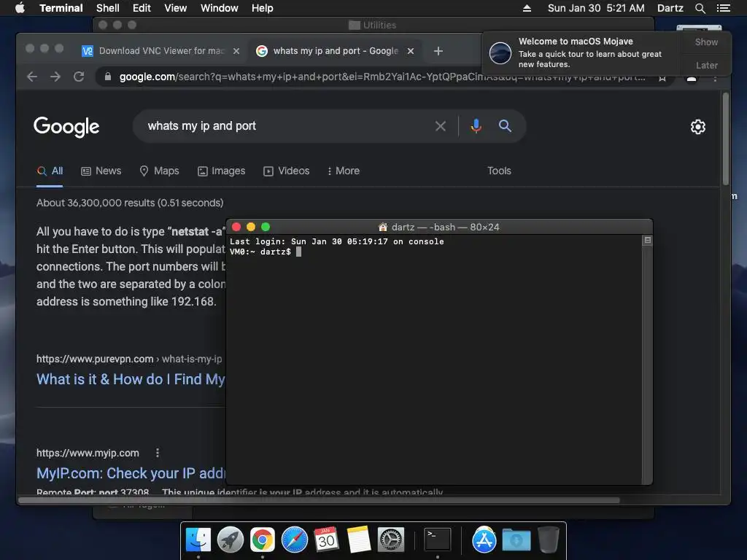Open Safari from the Dock

coord(295,540)
